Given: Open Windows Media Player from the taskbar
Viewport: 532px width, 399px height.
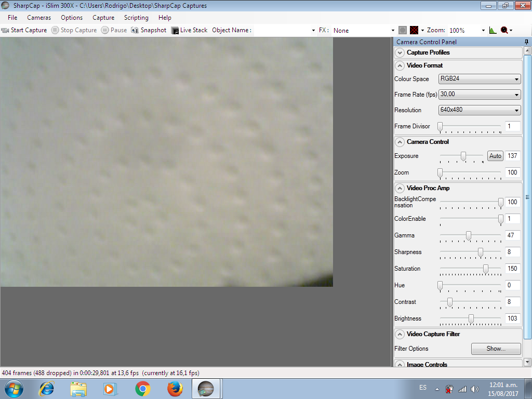Looking at the screenshot, I should [x=110, y=389].
